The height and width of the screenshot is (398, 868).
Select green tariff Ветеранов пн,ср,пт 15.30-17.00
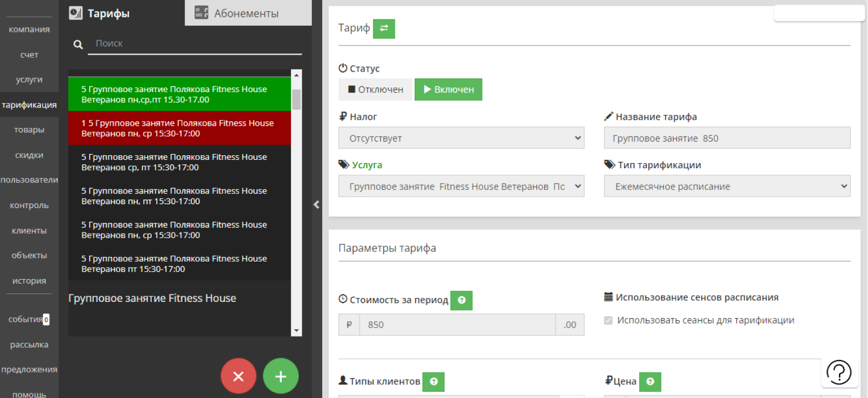click(x=180, y=94)
